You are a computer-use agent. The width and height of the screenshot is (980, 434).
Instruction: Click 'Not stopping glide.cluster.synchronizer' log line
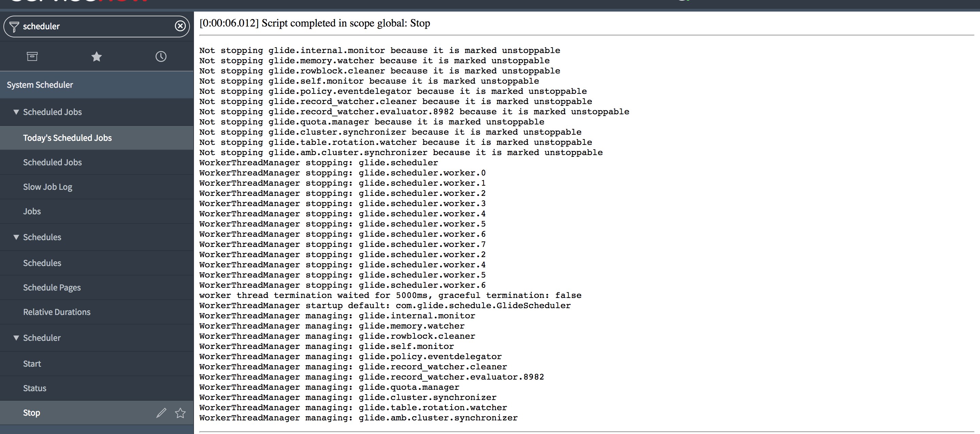coord(390,132)
